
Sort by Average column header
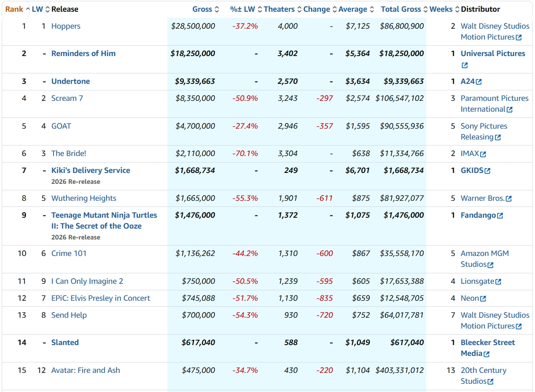353,9
